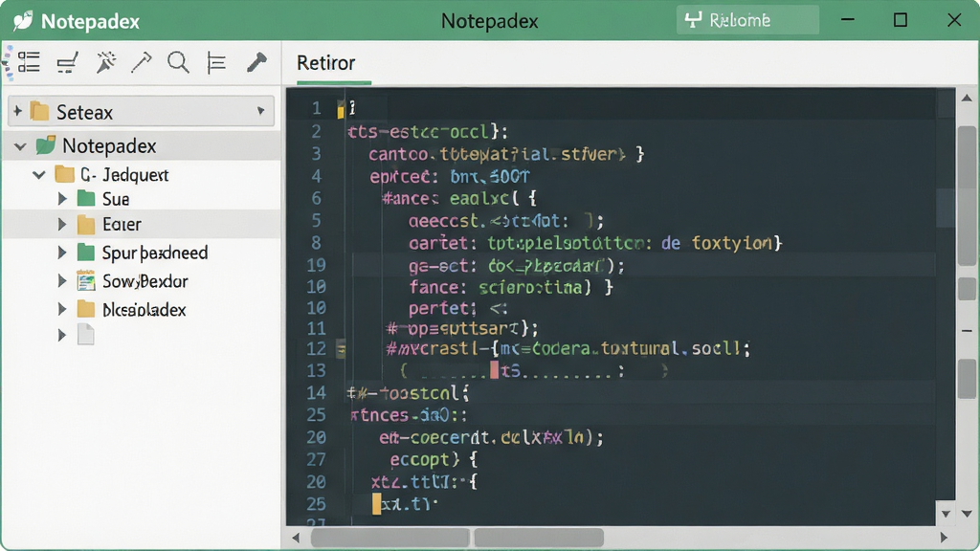Click the Eaier folder icon

pyautogui.click(x=85, y=224)
